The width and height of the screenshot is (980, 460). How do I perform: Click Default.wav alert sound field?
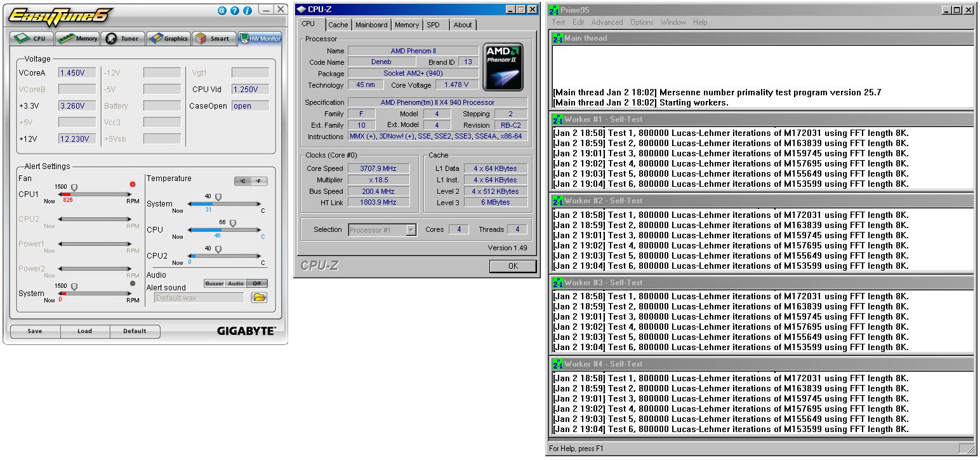coord(199,297)
